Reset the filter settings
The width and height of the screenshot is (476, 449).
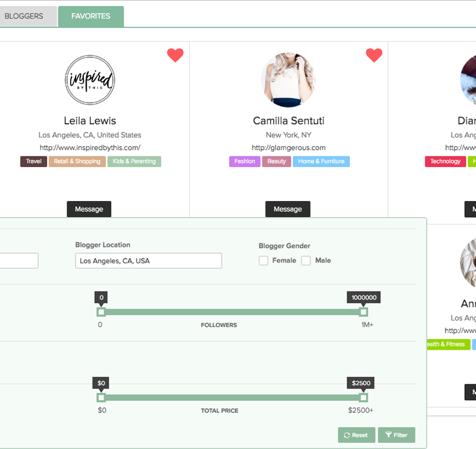tap(356, 435)
